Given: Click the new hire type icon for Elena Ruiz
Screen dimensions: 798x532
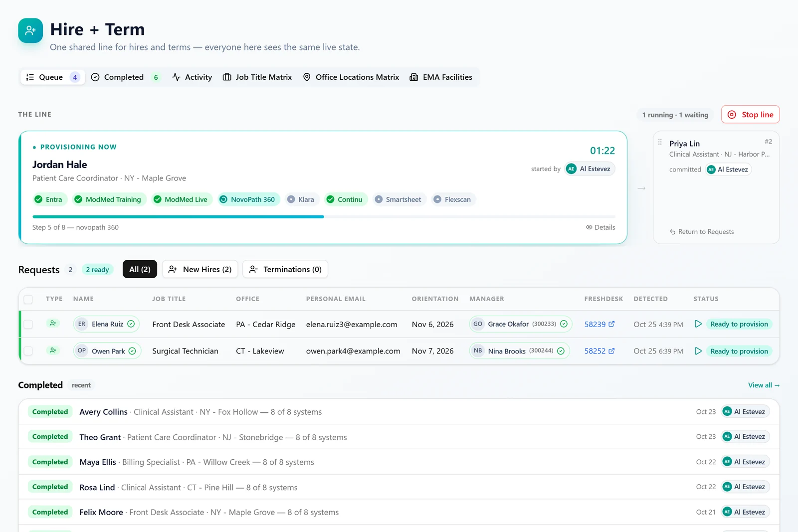Looking at the screenshot, I should 53,324.
